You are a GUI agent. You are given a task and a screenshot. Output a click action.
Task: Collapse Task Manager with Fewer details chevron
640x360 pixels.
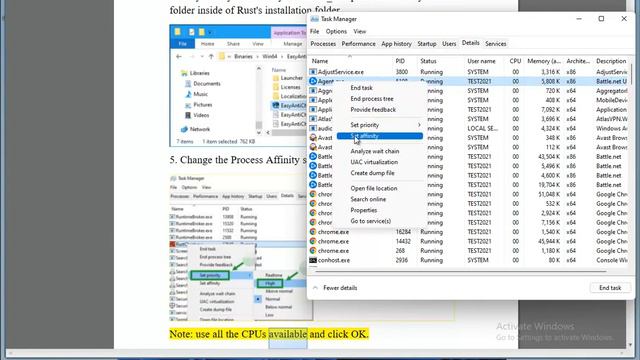coord(316,288)
